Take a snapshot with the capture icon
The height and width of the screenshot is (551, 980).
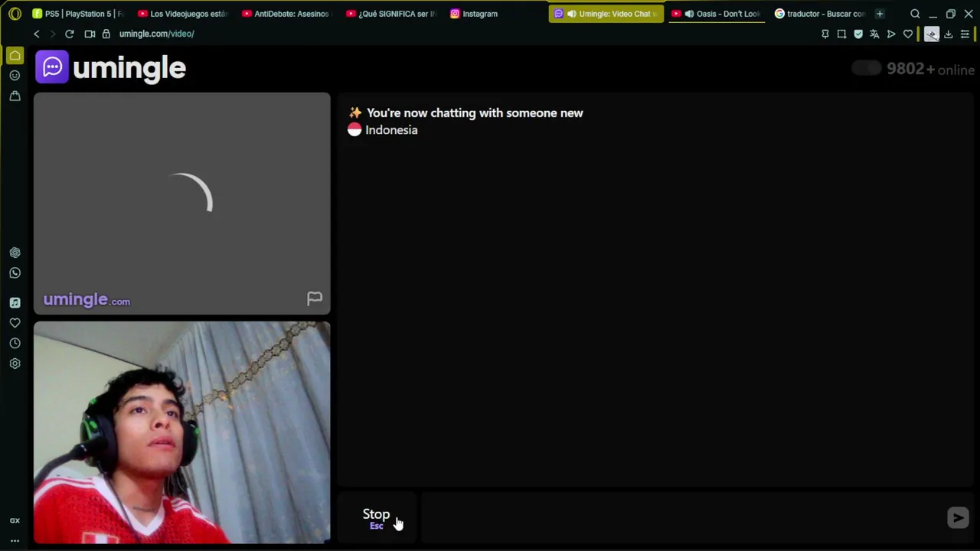click(841, 34)
